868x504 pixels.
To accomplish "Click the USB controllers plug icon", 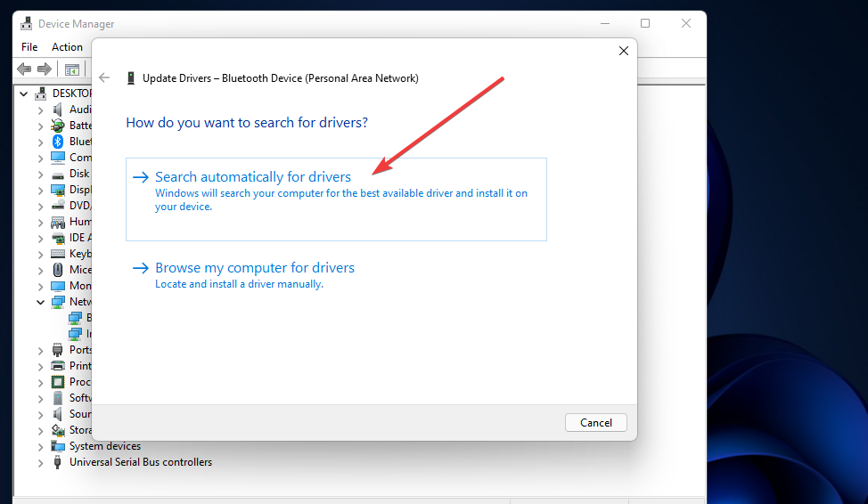I will coord(58,462).
